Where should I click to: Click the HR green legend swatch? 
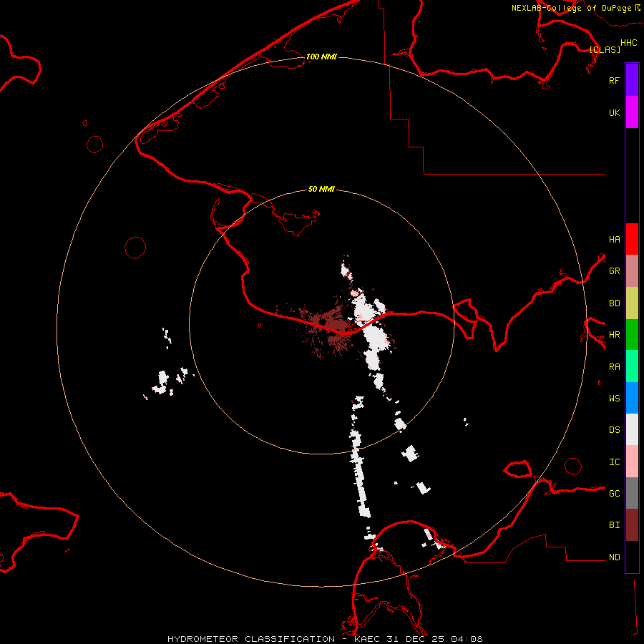tap(632, 335)
